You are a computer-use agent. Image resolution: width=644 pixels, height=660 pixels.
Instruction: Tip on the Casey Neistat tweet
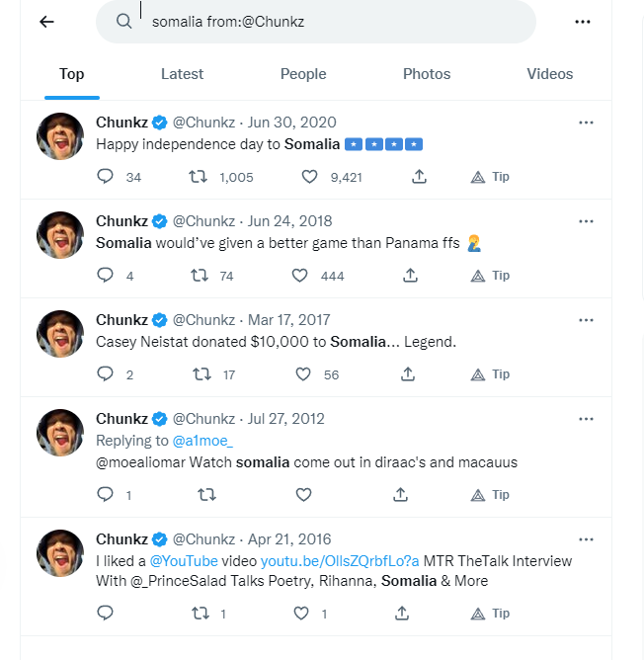point(491,374)
